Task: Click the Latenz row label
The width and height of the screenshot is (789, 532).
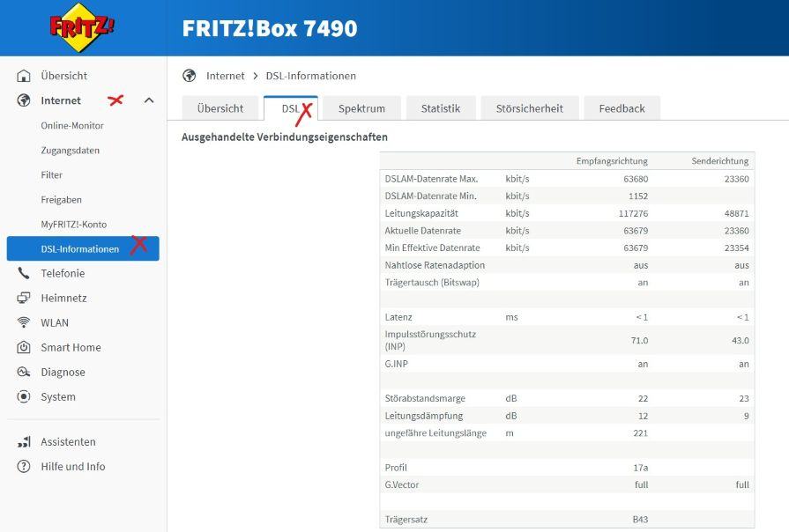Action: (398, 317)
